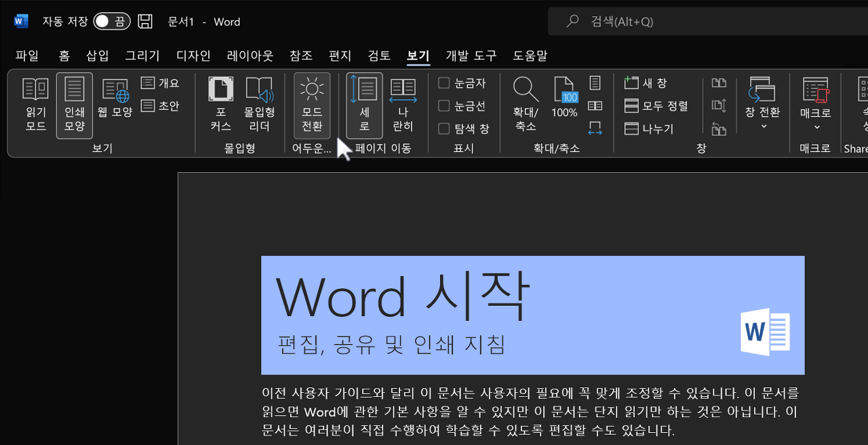Toggle dark mode with 모드 전환
This screenshot has height=445, width=868.
tap(312, 105)
